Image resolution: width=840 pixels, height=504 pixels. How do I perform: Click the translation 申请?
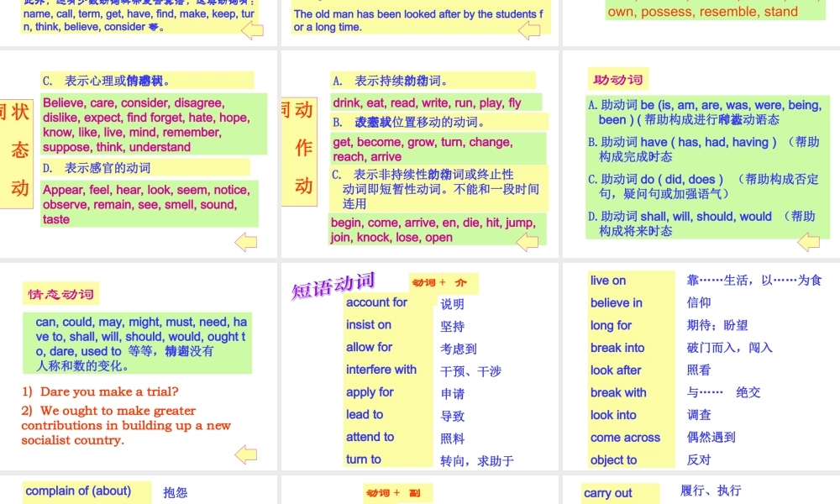tap(452, 394)
